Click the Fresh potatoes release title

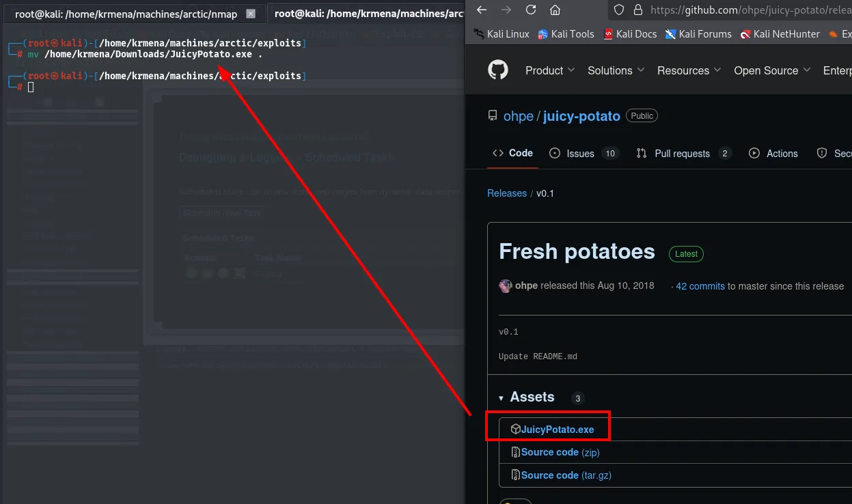tap(577, 251)
